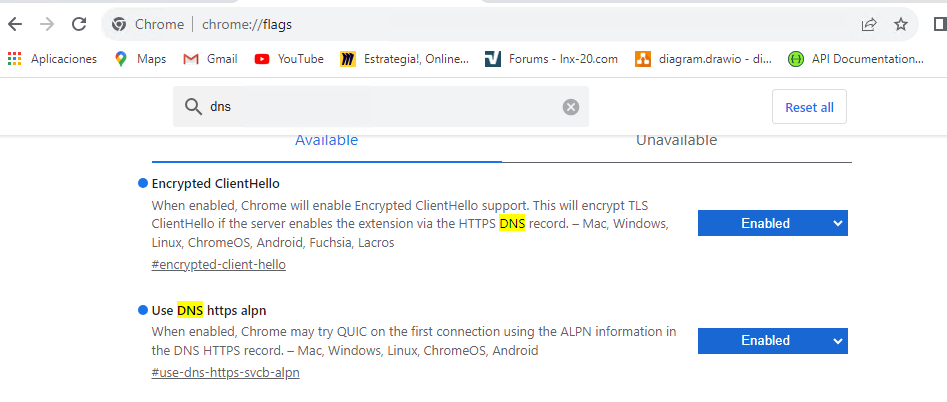Bookmark this page with the star icon

click(x=900, y=24)
